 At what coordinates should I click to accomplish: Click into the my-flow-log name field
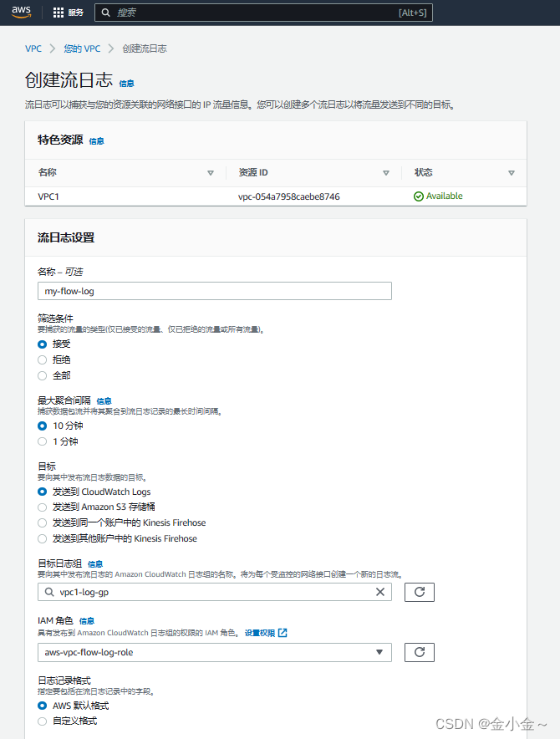215,291
